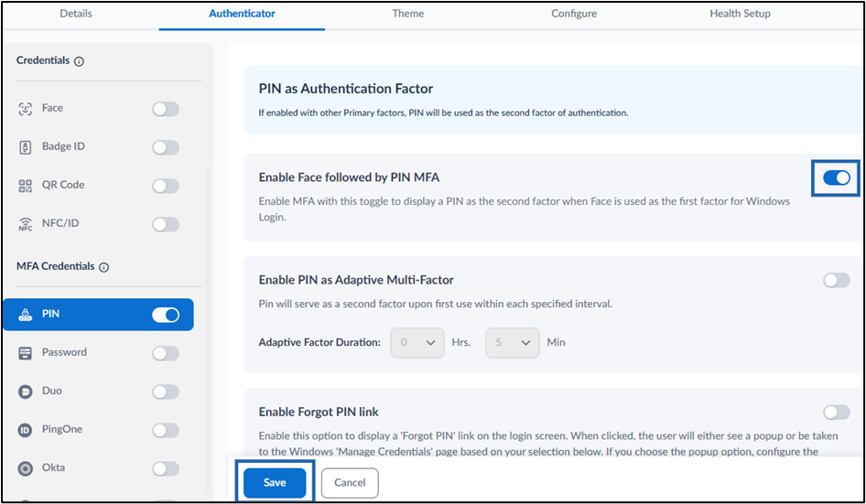Enable the Okta toggle

[166, 469]
